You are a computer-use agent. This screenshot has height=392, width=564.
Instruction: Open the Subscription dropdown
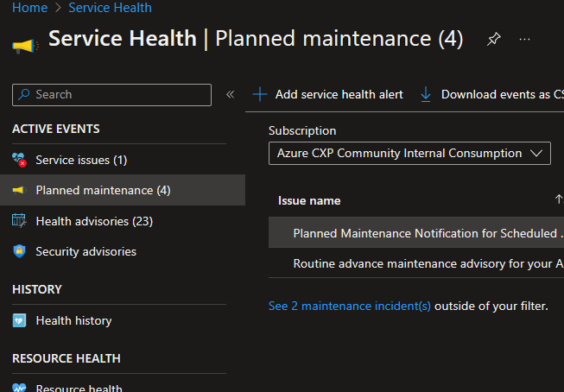pos(409,153)
